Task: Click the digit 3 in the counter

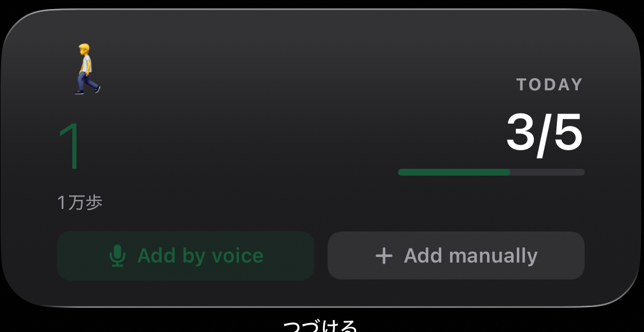Action: pos(521,132)
